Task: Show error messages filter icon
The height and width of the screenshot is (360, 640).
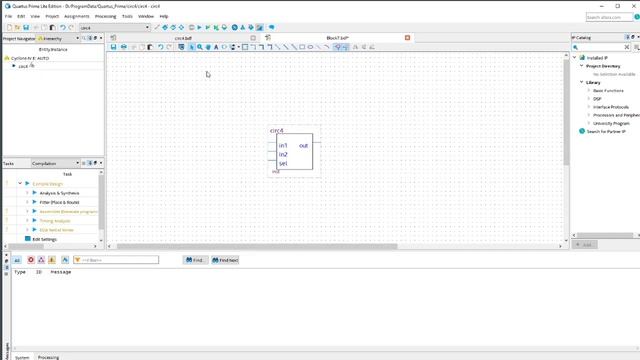Action: click(x=31, y=260)
